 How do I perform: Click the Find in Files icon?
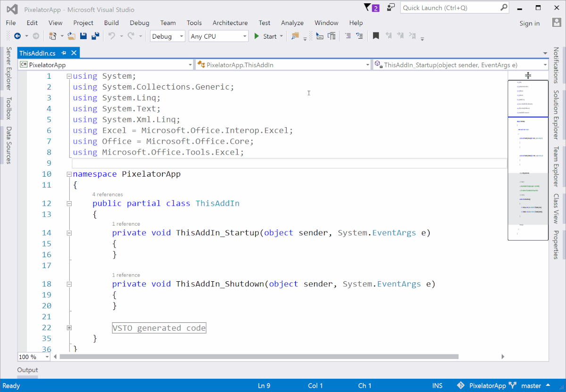295,36
